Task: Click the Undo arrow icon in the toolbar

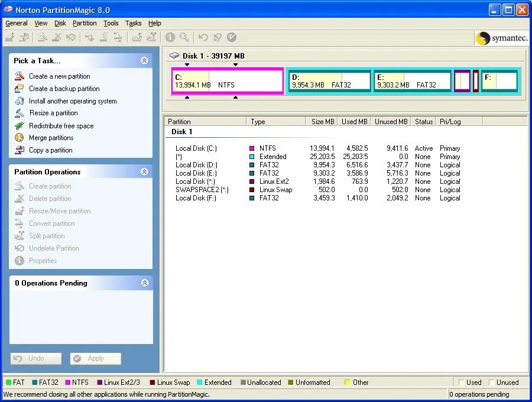Action: point(205,37)
